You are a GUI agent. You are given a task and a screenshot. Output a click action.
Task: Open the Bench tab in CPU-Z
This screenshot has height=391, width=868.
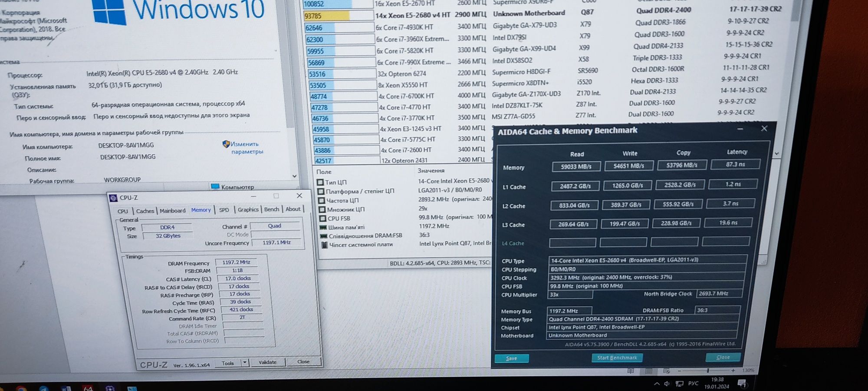pyautogui.click(x=272, y=209)
